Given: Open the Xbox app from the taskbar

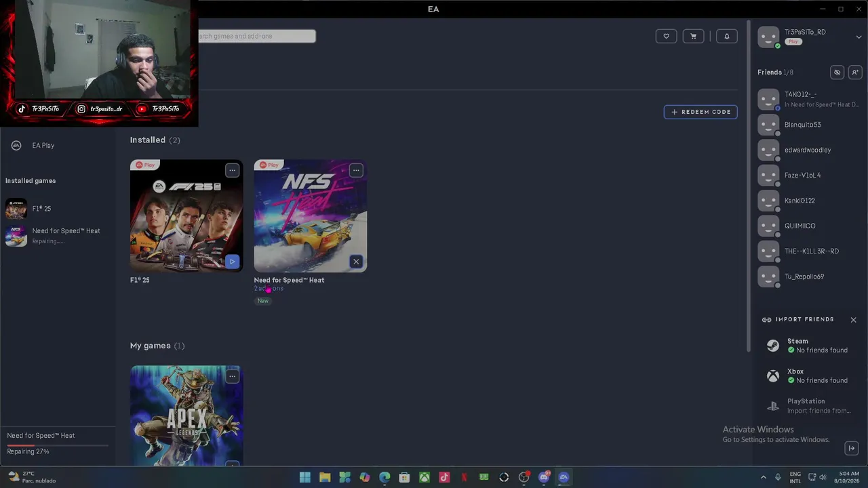Looking at the screenshot, I should click(x=425, y=477).
